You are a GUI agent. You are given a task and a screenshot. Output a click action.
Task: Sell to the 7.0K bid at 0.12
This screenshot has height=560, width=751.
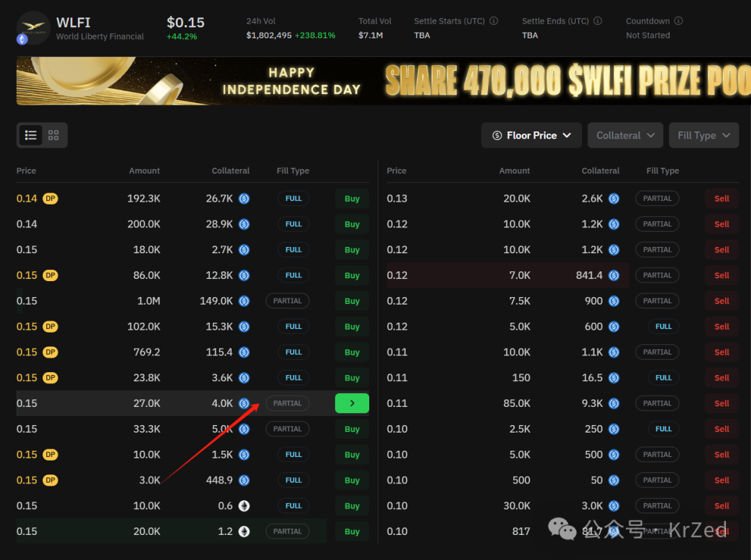(722, 275)
